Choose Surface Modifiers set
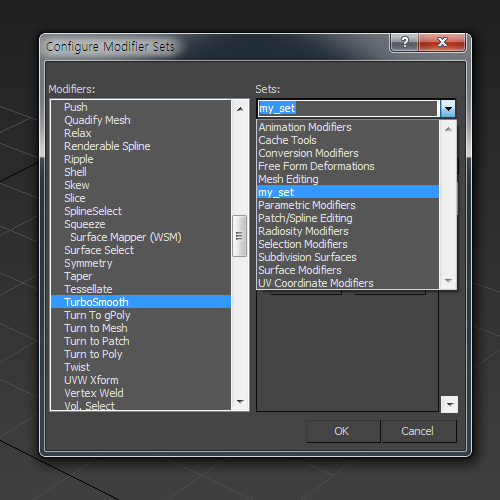The width and height of the screenshot is (500, 500). [348, 270]
